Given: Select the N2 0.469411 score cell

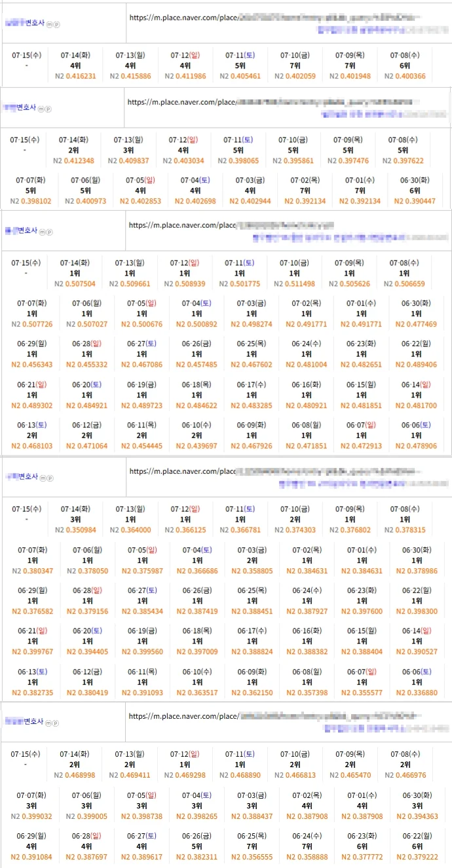Looking at the screenshot, I should [129, 774].
